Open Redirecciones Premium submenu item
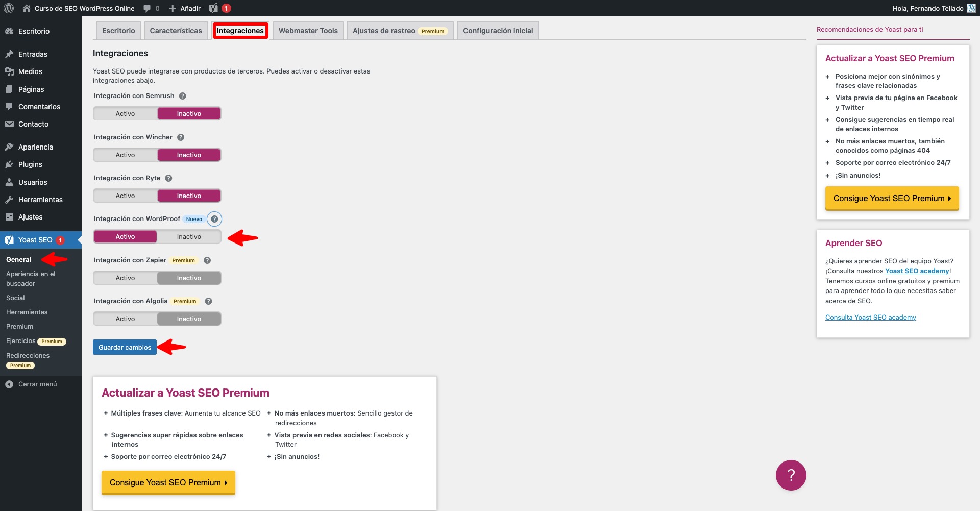 coord(28,360)
